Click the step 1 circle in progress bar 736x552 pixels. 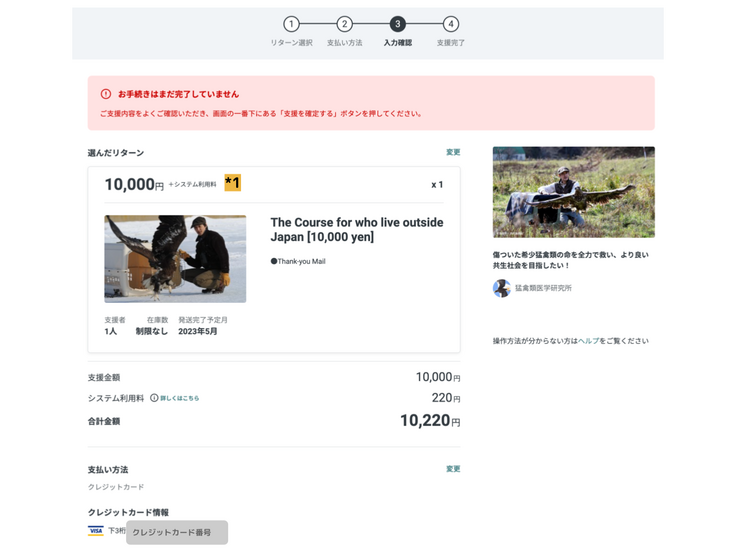click(291, 24)
